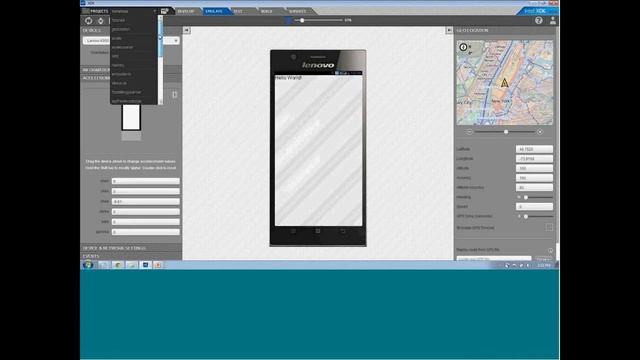Tap the phone's back navigation key
The width and height of the screenshot is (640, 360).
tap(343, 231)
